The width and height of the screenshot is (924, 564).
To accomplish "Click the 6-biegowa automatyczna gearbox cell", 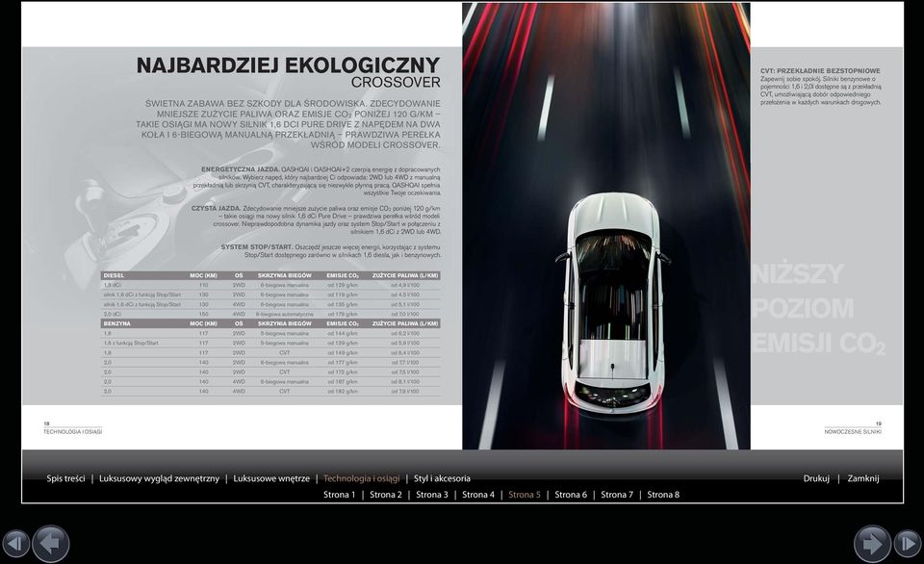I will 285,314.
